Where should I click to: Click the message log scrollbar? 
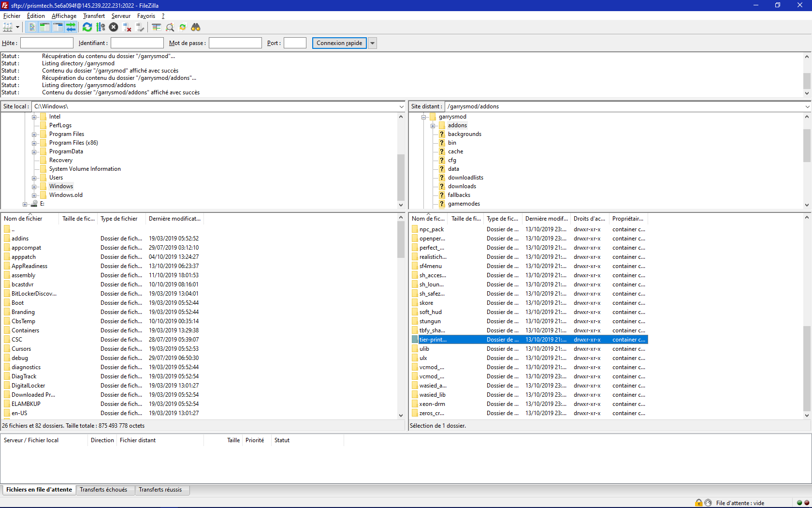click(807, 81)
